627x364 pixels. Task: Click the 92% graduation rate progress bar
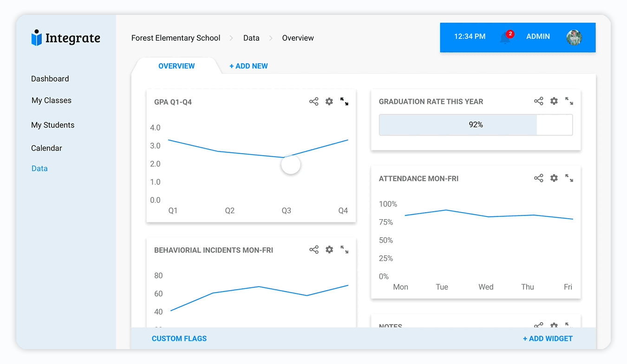coord(476,124)
